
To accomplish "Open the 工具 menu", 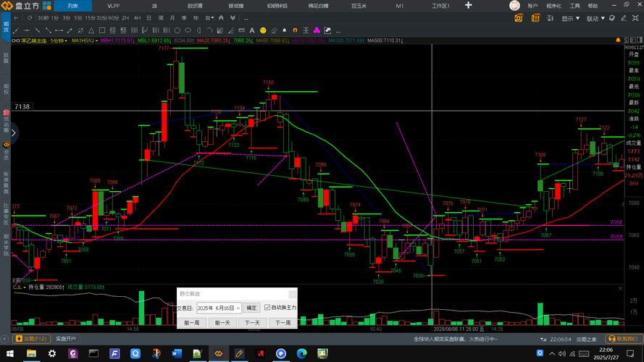I will tap(574, 6).
